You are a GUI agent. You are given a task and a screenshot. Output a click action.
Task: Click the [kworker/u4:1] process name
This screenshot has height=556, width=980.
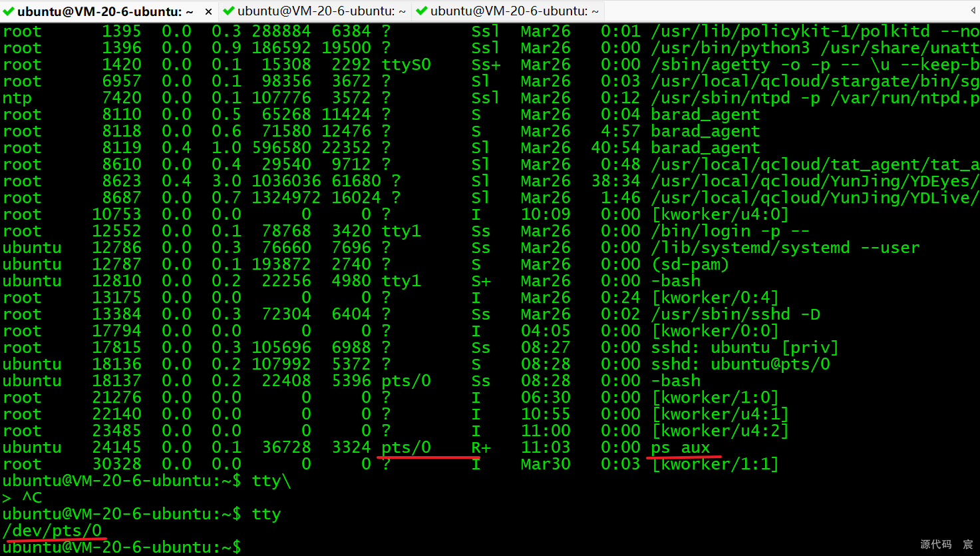point(721,414)
